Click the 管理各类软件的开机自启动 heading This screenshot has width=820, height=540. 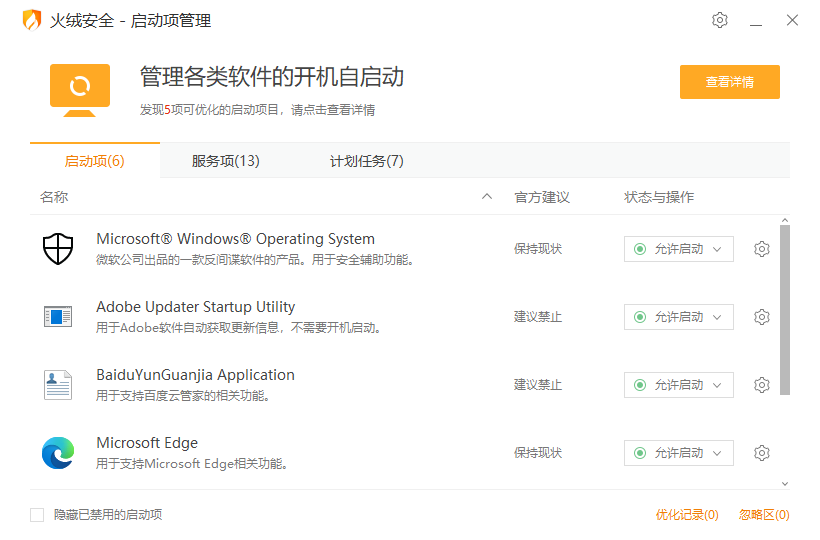(x=272, y=77)
